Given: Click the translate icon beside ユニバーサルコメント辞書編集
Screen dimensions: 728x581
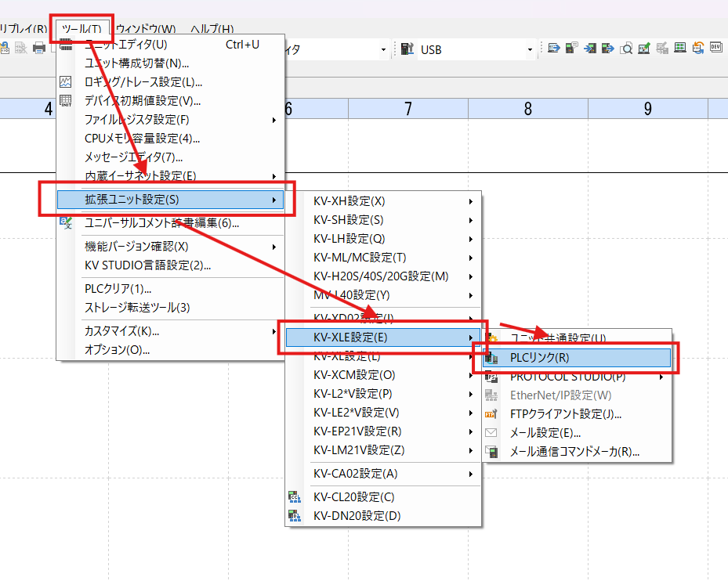Looking at the screenshot, I should [x=66, y=222].
